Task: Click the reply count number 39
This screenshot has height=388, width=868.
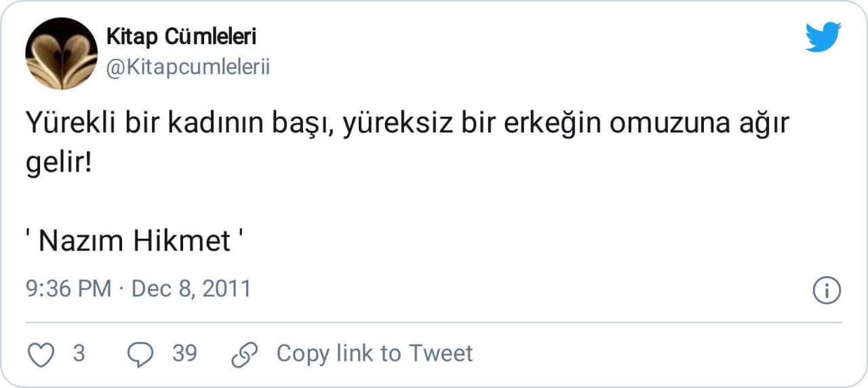Action: [184, 353]
